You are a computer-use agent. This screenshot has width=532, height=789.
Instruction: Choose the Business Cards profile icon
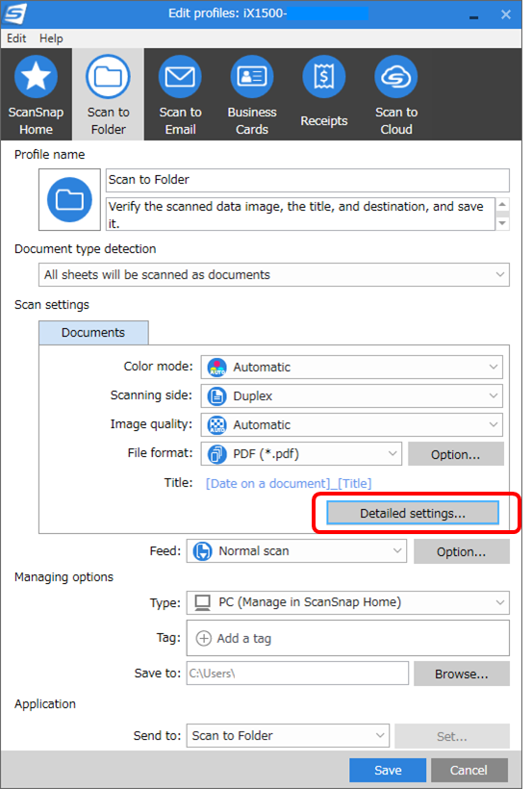[x=252, y=77]
